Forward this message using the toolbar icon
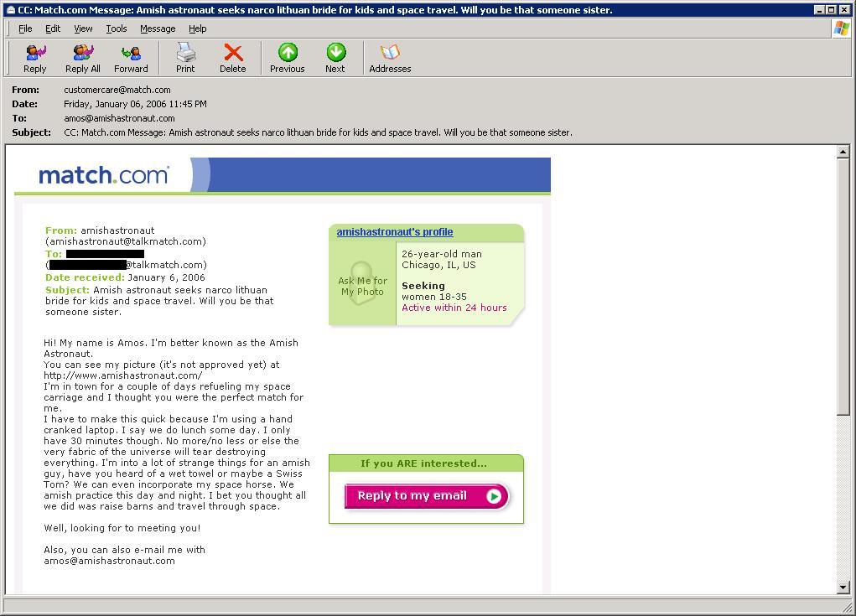Screen dimensions: 856x616 pos(131,59)
